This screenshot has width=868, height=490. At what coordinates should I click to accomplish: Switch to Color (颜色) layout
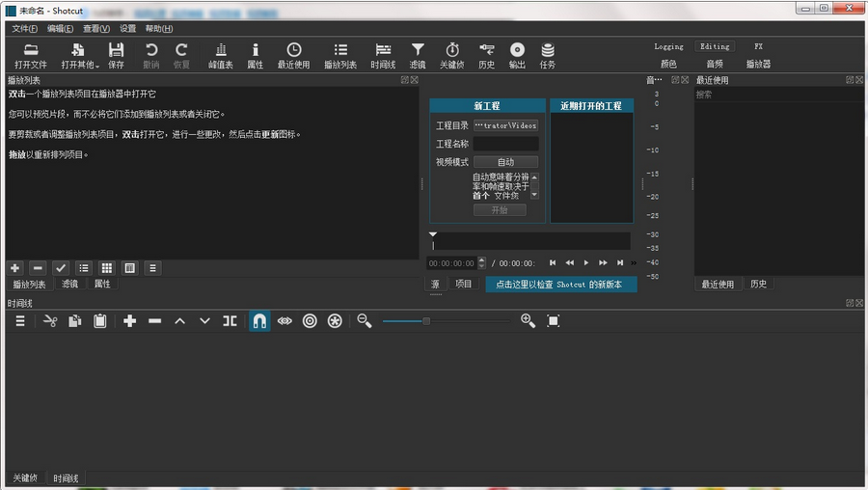coord(668,64)
